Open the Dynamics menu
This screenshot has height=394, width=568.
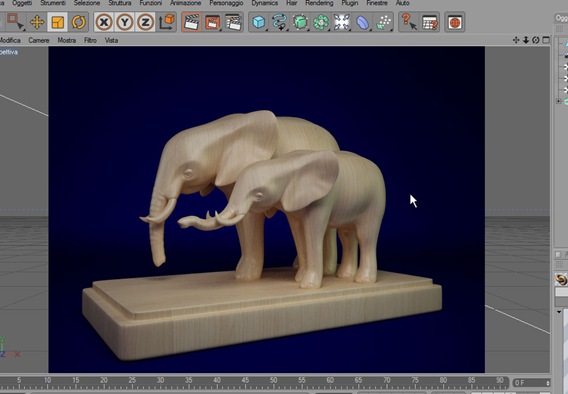click(265, 3)
